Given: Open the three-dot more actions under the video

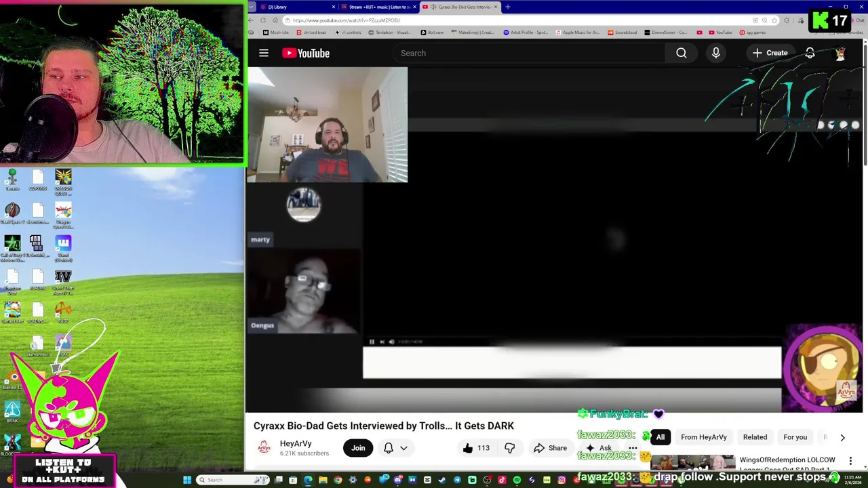Looking at the screenshot, I should (633, 448).
